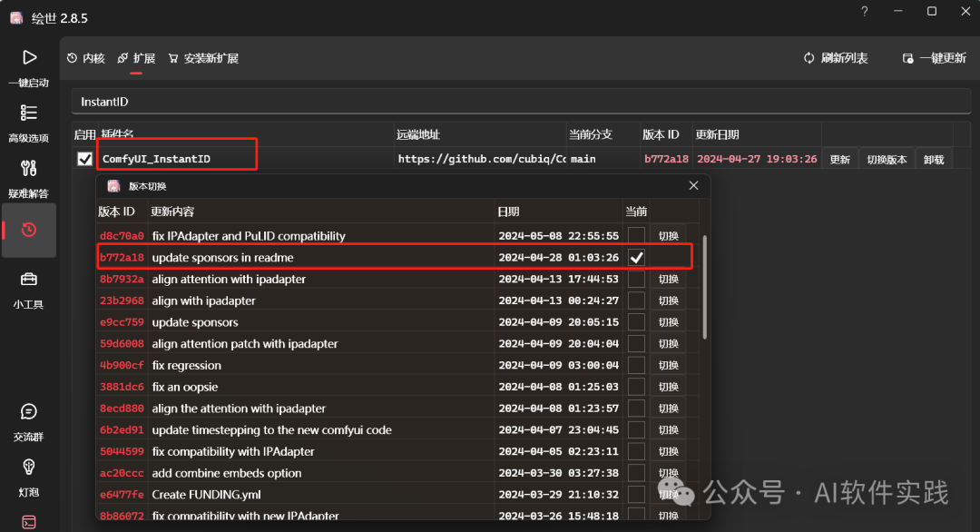
Task: Click 更新 button for ComfyUI_InstantID
Action: coord(840,160)
